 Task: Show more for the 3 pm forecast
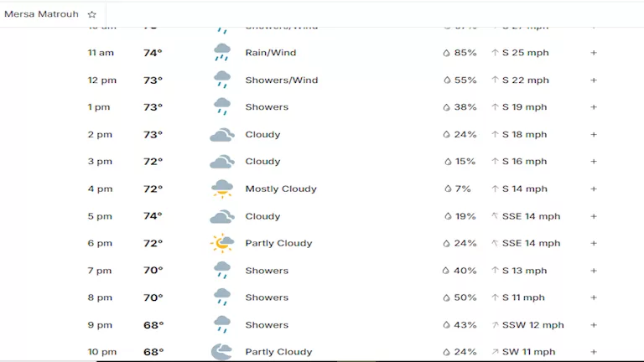[x=594, y=162]
